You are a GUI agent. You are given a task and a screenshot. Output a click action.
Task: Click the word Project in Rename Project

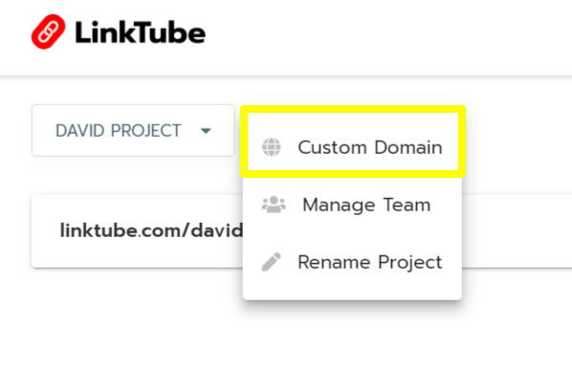(x=409, y=263)
